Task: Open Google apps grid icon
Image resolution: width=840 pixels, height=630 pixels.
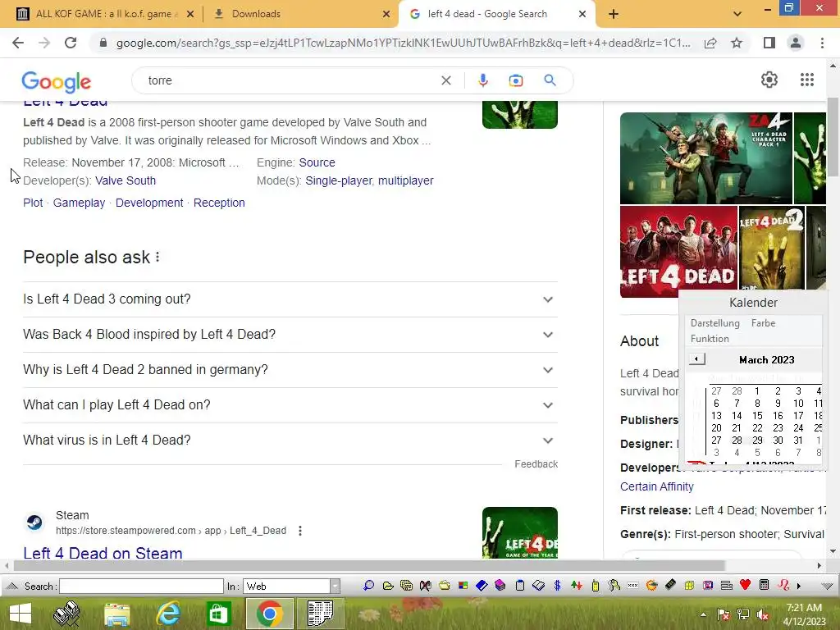Action: pos(807,80)
